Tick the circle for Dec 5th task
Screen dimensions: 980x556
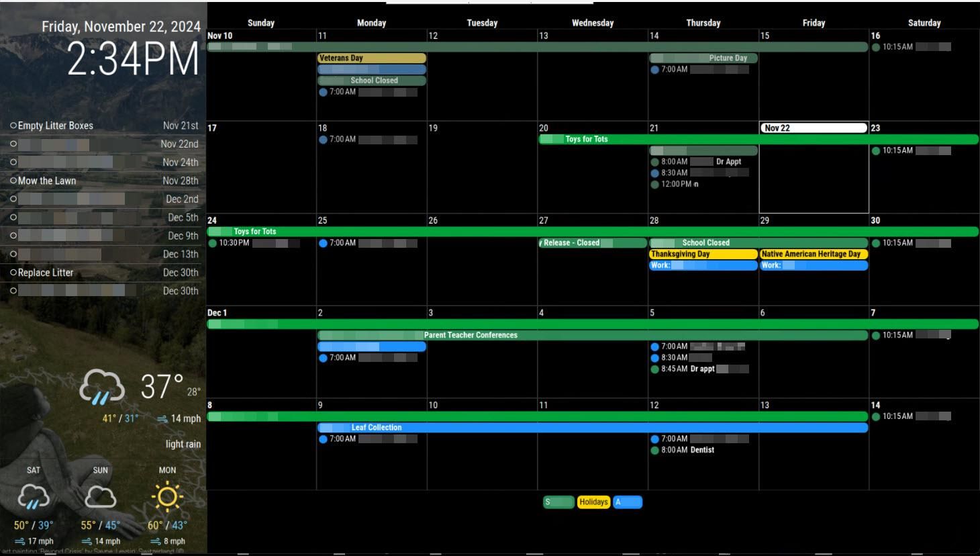tap(13, 218)
